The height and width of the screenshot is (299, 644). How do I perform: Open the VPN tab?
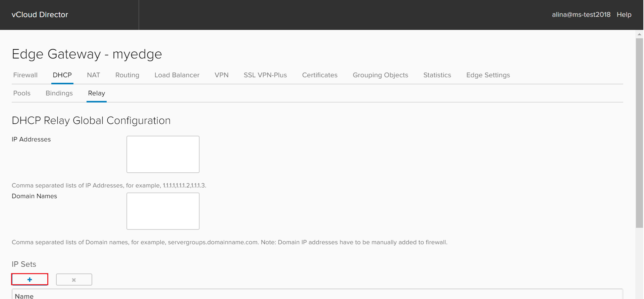222,75
